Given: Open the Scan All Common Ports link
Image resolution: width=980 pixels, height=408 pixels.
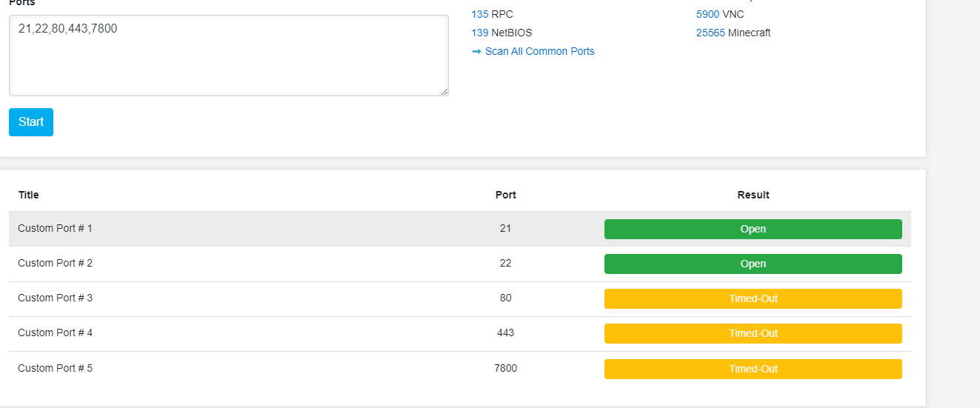Looking at the screenshot, I should [x=539, y=52].
